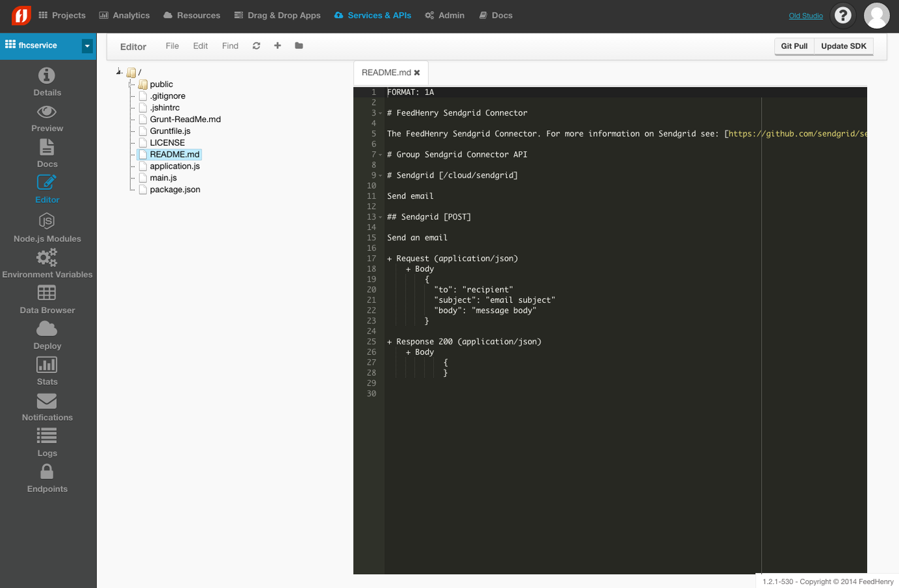This screenshot has height=588, width=899.
Task: Open the help question mark icon
Action: [x=843, y=15]
